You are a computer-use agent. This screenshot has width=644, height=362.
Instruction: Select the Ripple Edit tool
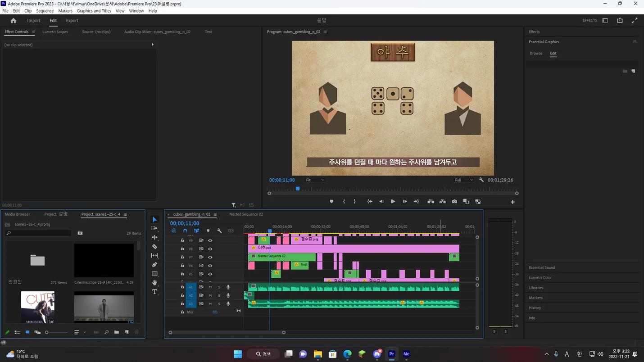click(154, 237)
